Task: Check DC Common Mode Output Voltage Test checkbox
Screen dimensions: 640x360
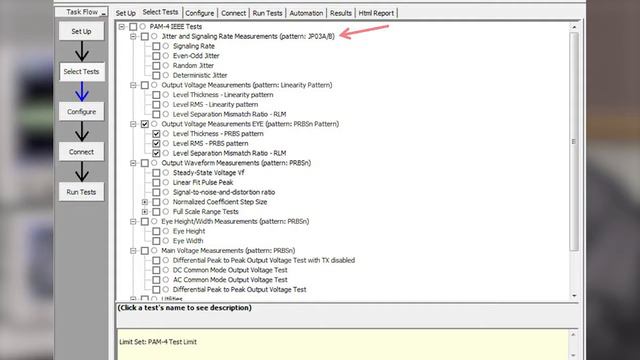Action: point(156,270)
